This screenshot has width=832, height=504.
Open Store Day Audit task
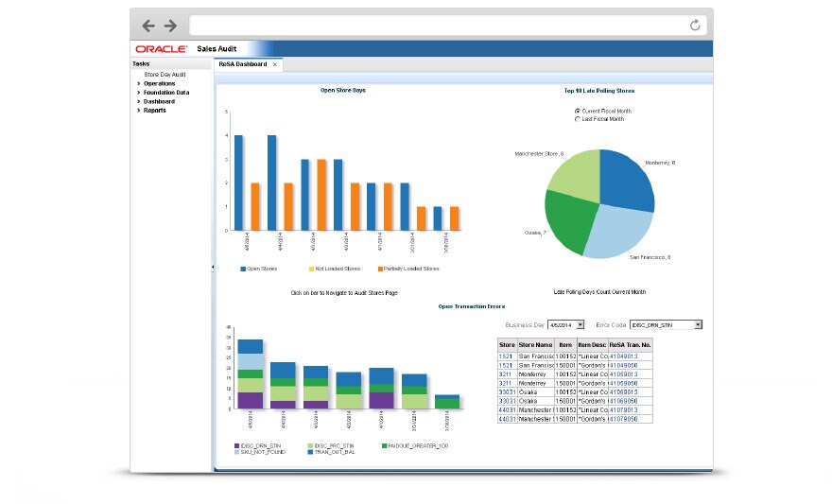click(x=165, y=75)
